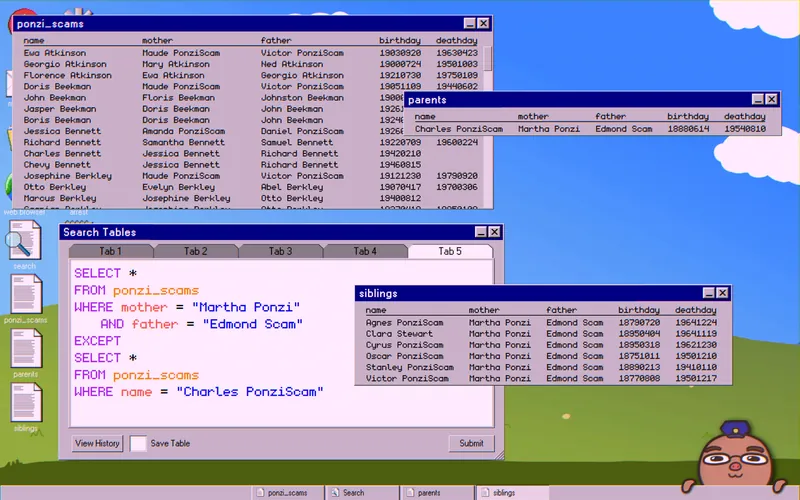Switch to Search in the taskbar
The height and width of the screenshot is (500, 800).
362,492
